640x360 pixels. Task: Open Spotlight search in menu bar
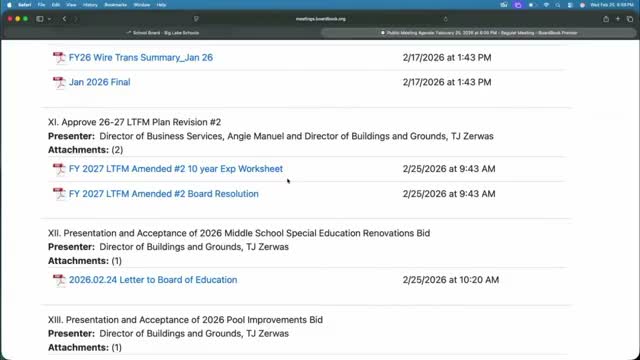558,5
